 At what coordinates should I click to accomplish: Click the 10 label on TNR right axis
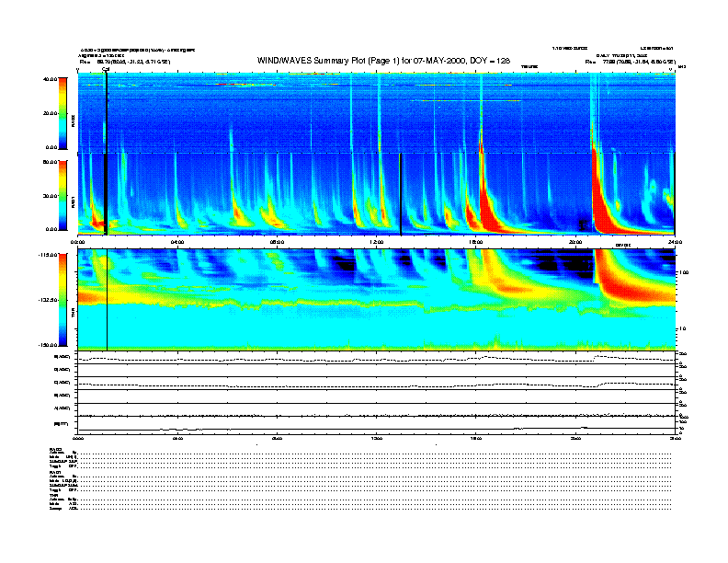pyautogui.click(x=682, y=328)
